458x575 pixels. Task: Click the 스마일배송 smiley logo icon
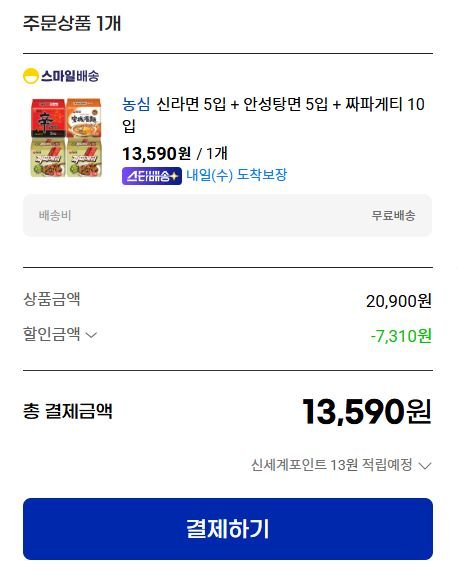[x=31, y=76]
